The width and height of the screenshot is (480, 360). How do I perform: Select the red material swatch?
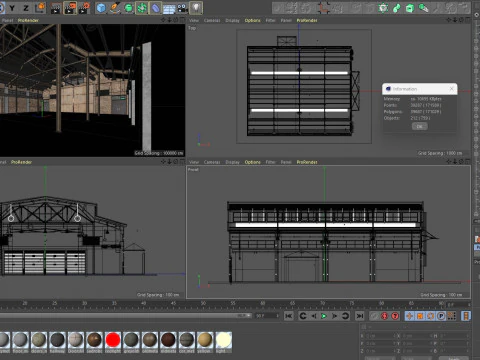point(113,340)
